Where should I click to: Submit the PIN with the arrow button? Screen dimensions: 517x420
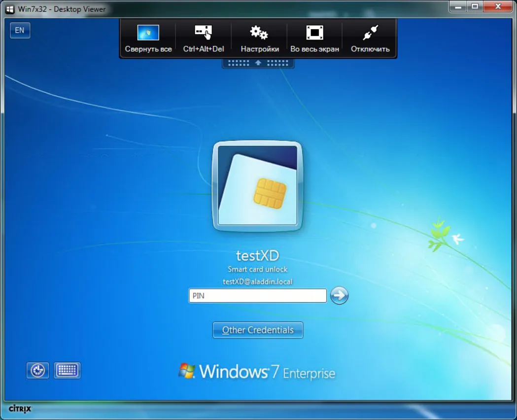[339, 295]
